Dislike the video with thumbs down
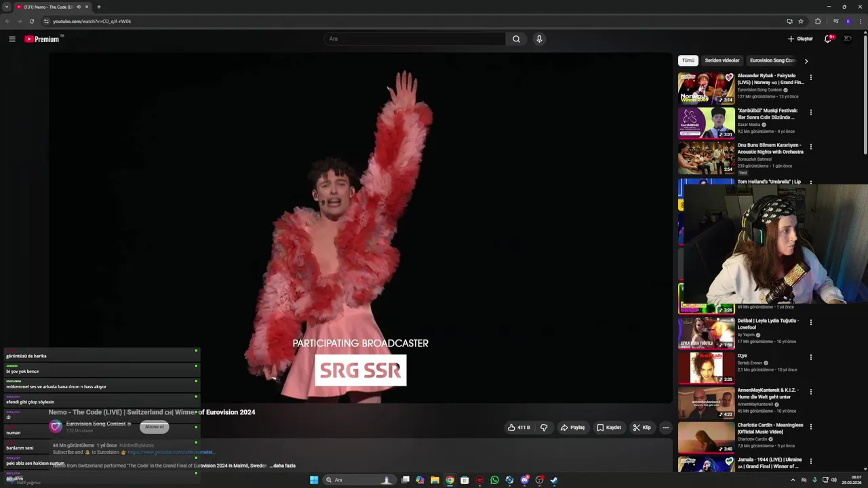Image resolution: width=868 pixels, height=488 pixels. tap(544, 428)
